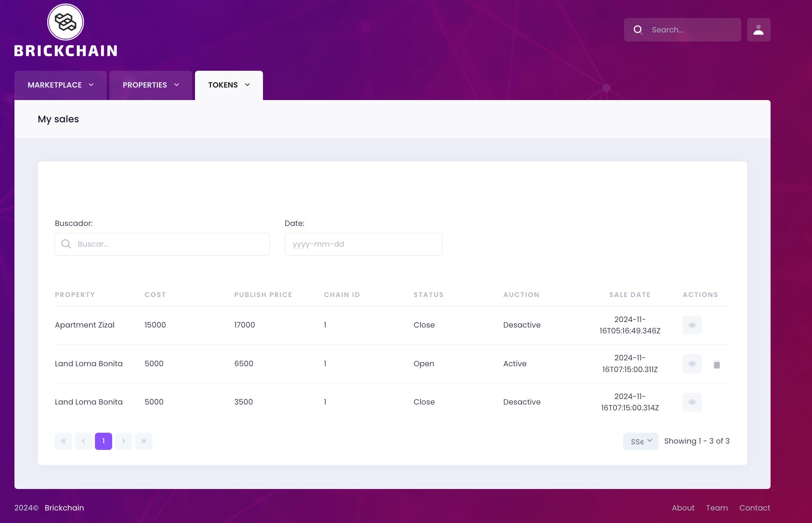The width and height of the screenshot is (812, 523).
Task: Focus the Buscar search field
Action: pos(162,244)
